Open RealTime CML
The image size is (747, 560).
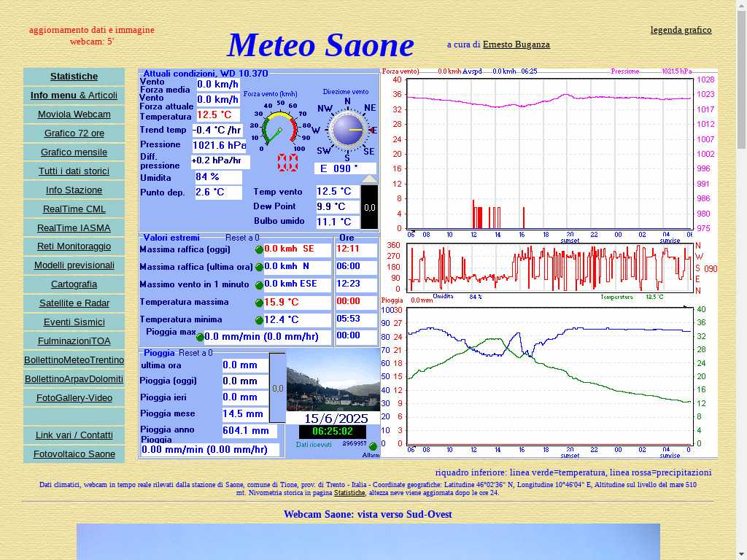point(74,209)
